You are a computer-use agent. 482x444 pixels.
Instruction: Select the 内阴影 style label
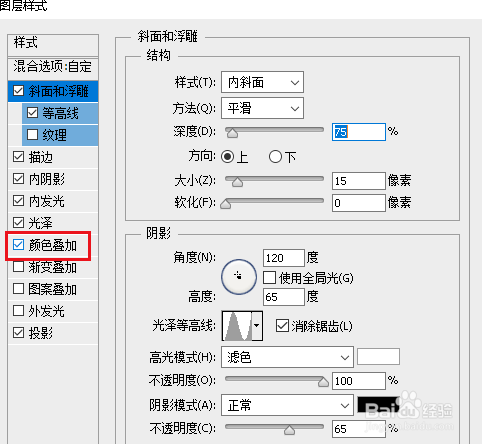47,179
